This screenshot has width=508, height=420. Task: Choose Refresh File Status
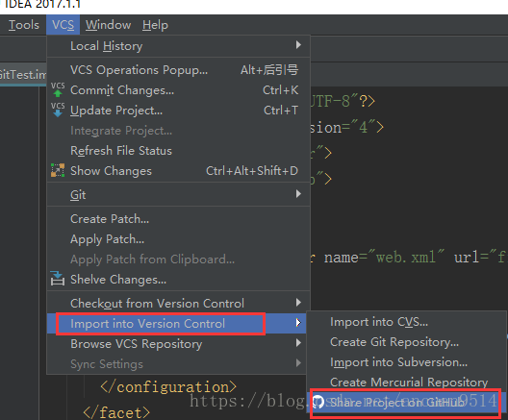click(179, 151)
